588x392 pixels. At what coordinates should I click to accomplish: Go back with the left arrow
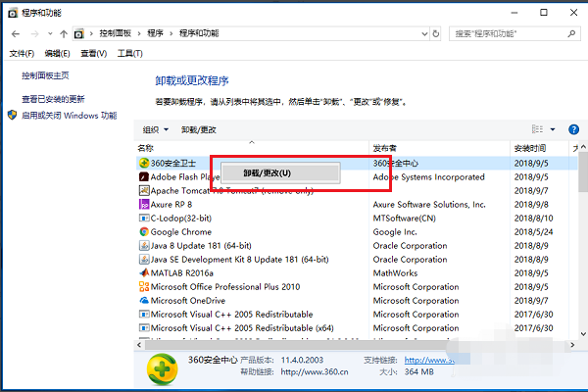pos(16,33)
